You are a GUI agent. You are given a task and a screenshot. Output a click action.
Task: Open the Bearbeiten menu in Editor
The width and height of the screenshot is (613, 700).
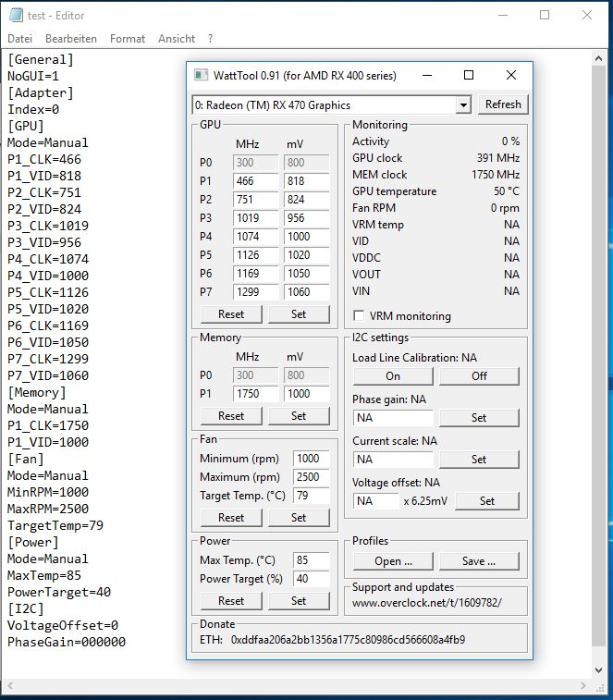(x=71, y=39)
